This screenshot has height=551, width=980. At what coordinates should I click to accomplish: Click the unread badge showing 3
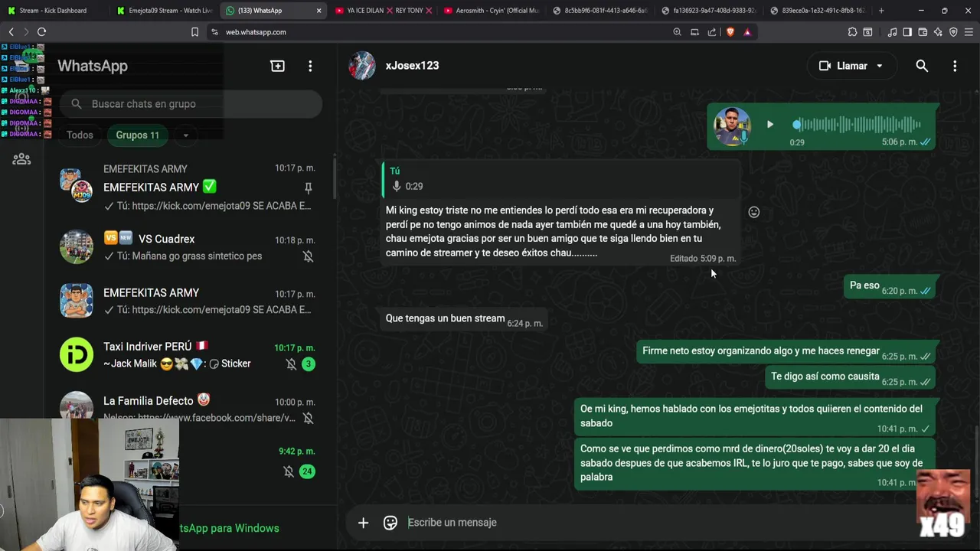pyautogui.click(x=308, y=364)
